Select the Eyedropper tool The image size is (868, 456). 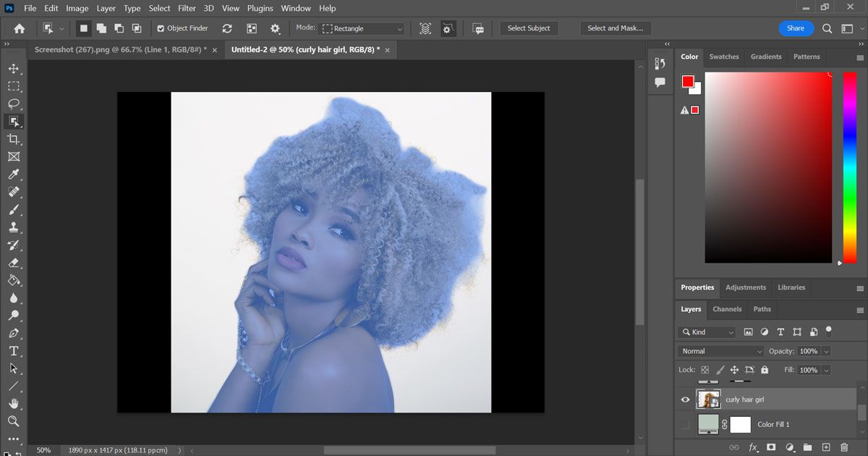pos(13,174)
